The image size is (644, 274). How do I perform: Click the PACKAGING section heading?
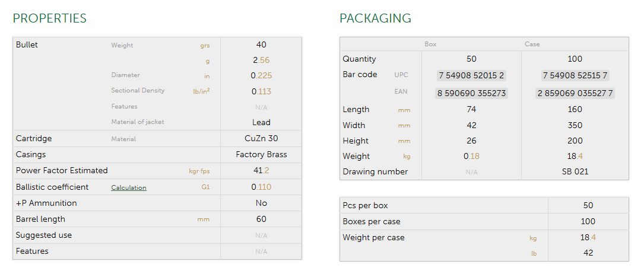375,18
